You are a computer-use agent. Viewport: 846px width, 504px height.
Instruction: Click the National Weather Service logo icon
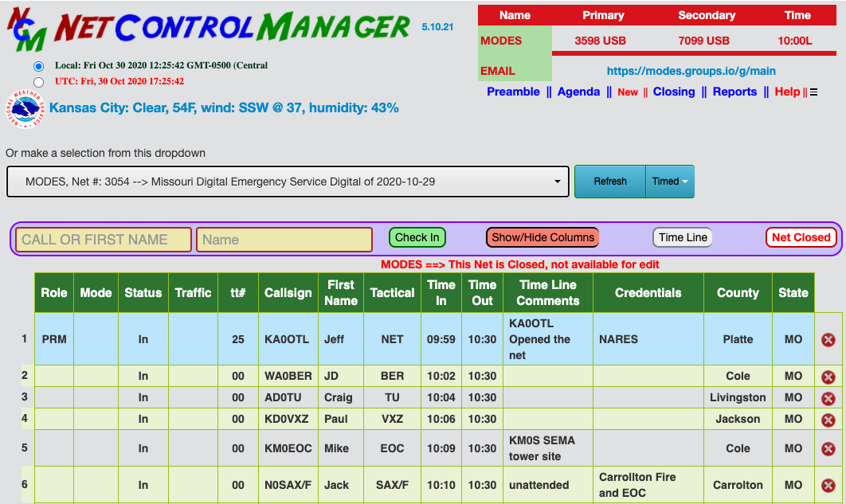25,109
